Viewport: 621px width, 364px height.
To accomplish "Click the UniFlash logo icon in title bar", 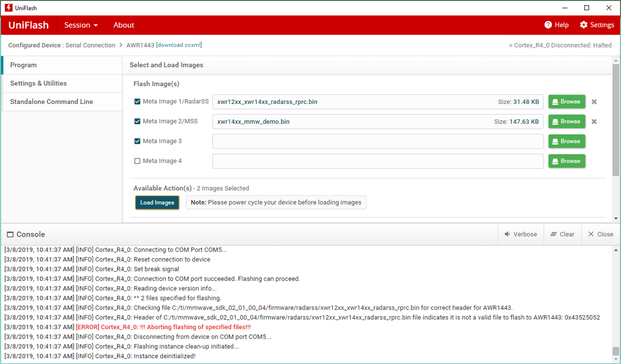I will click(9, 8).
